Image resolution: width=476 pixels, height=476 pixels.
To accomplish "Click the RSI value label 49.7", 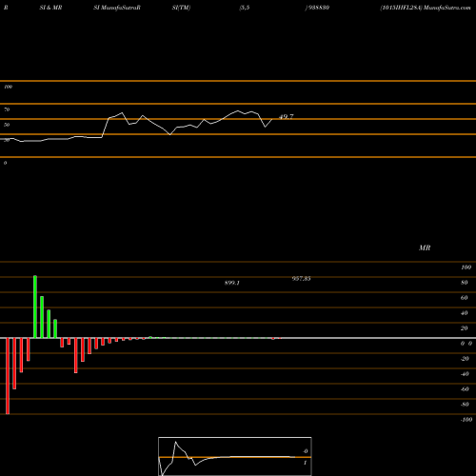I will click(287, 117).
